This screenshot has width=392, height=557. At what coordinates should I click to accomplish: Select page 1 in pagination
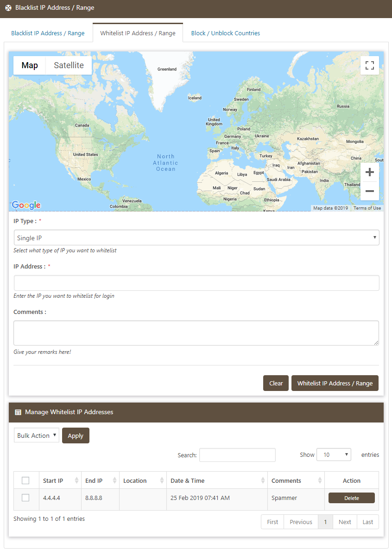click(x=325, y=522)
